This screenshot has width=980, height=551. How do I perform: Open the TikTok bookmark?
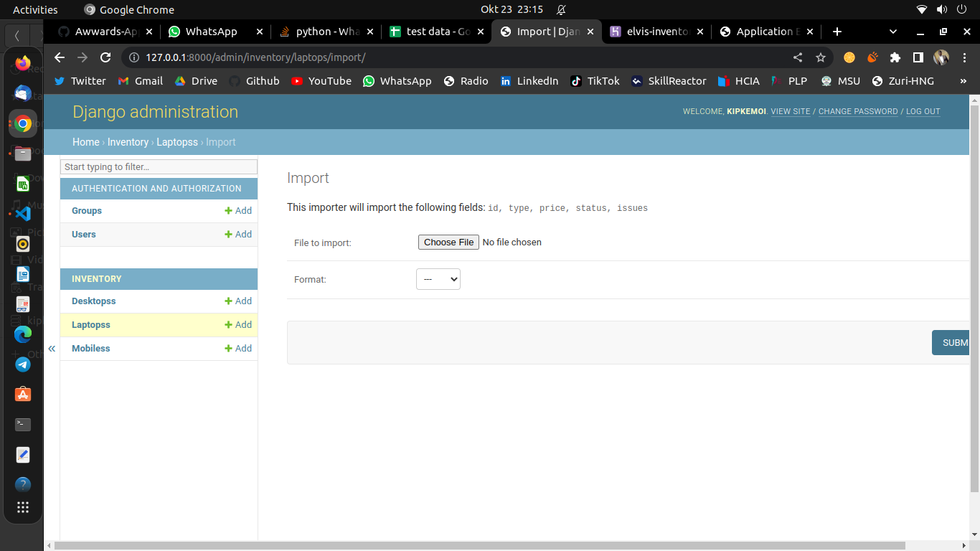coord(595,81)
